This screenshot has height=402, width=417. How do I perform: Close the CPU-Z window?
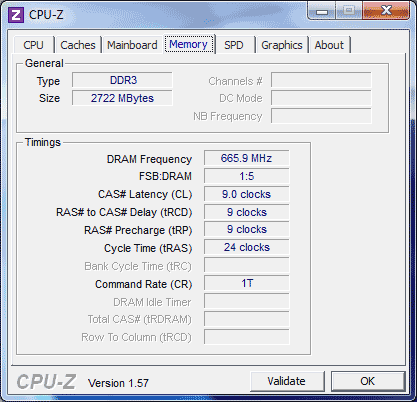(x=386, y=11)
